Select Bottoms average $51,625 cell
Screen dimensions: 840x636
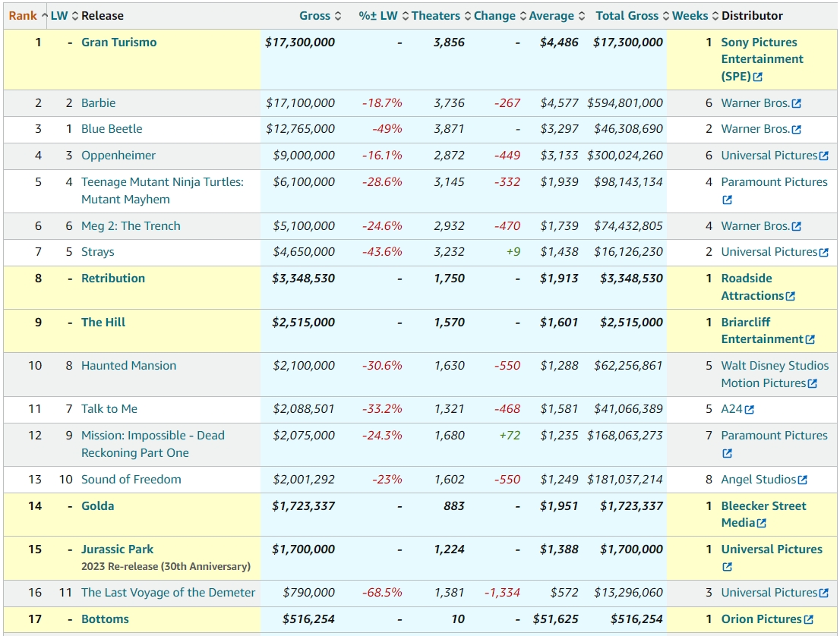[x=555, y=619]
